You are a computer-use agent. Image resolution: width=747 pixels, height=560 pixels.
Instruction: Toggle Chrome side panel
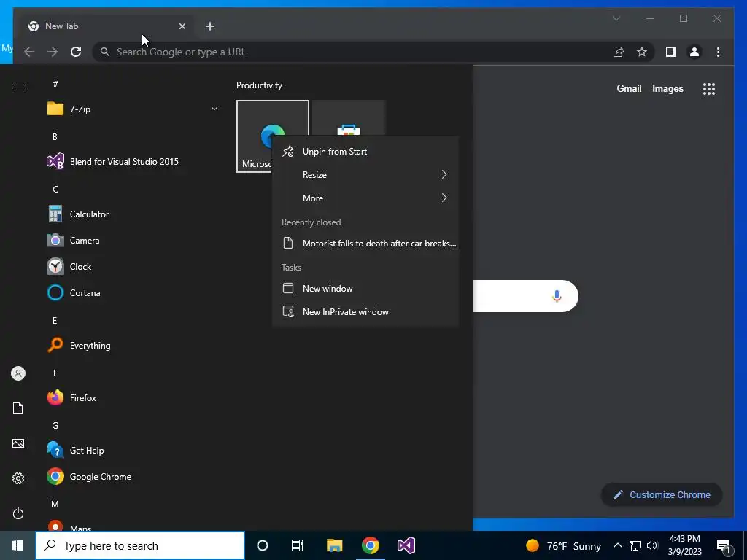(671, 52)
